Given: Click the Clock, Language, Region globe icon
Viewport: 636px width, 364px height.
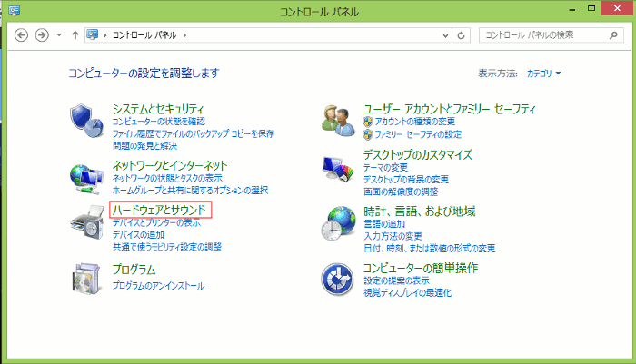Looking at the screenshot, I should point(338,223).
